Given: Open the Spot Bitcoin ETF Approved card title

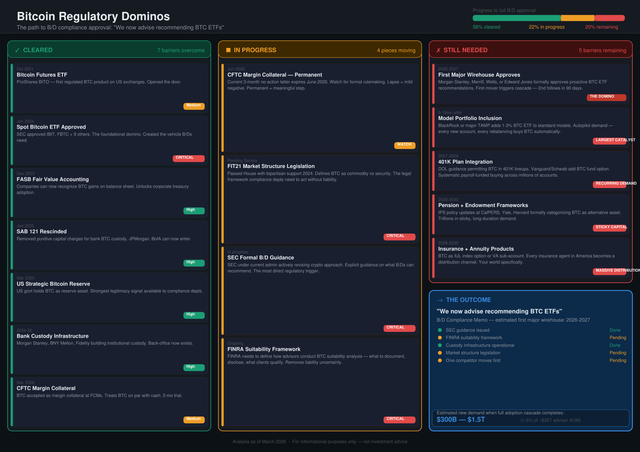Looking at the screenshot, I should click(51, 127).
